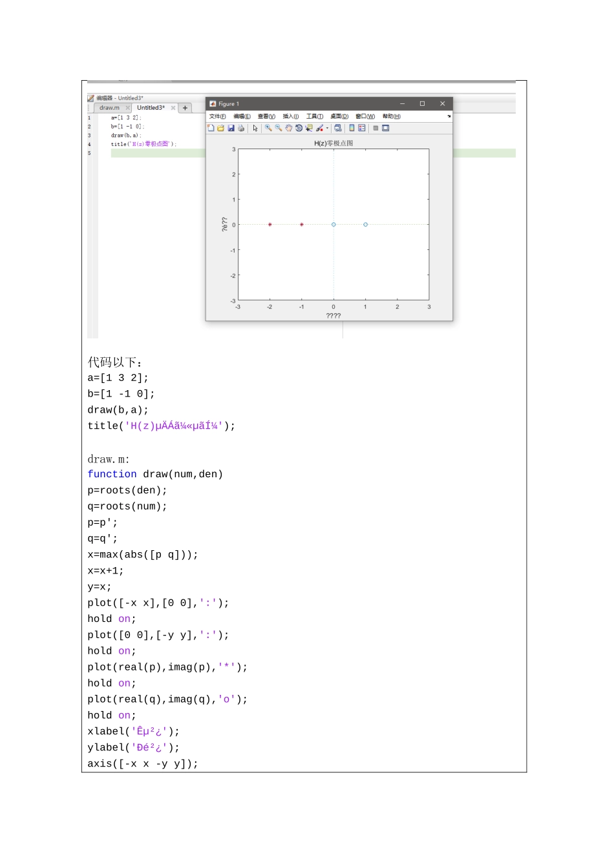
Task: Click document line x=max(abs([p q]));
Action: coord(143,555)
